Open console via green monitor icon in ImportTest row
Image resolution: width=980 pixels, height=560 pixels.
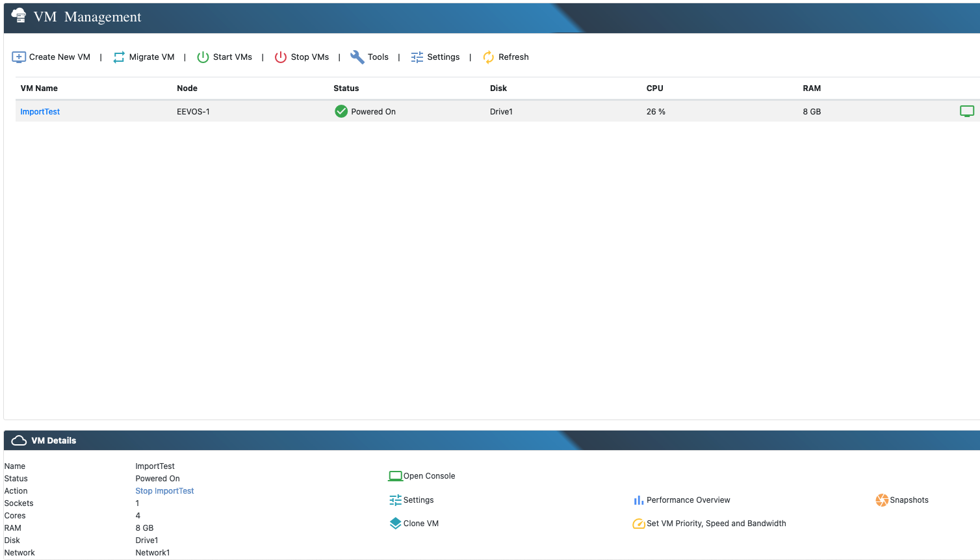(x=966, y=111)
